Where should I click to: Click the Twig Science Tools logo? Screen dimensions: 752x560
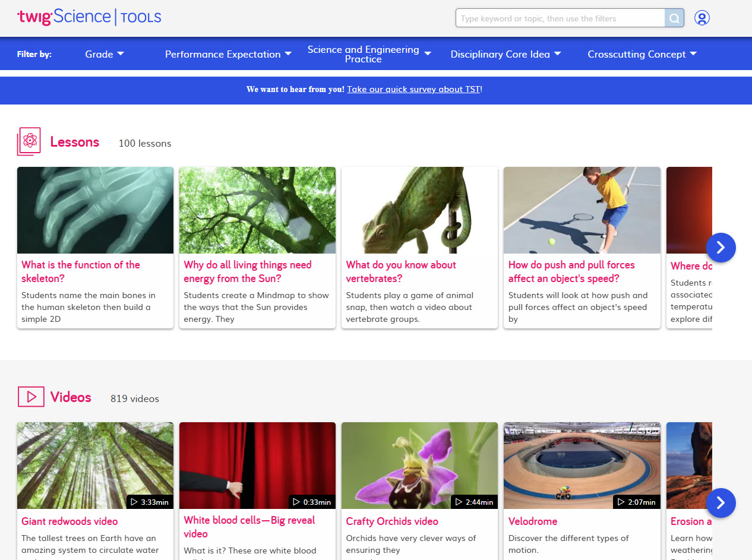pos(89,17)
